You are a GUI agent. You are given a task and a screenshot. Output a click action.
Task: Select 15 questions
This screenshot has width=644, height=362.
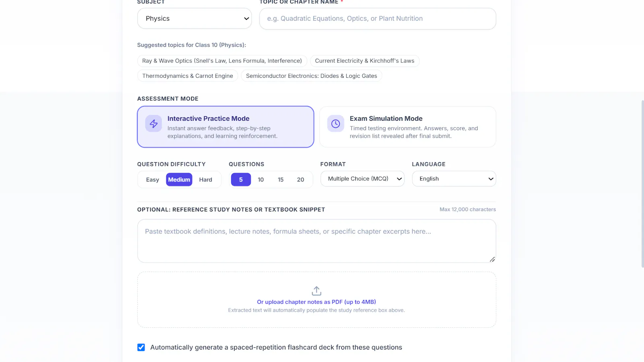tap(281, 180)
